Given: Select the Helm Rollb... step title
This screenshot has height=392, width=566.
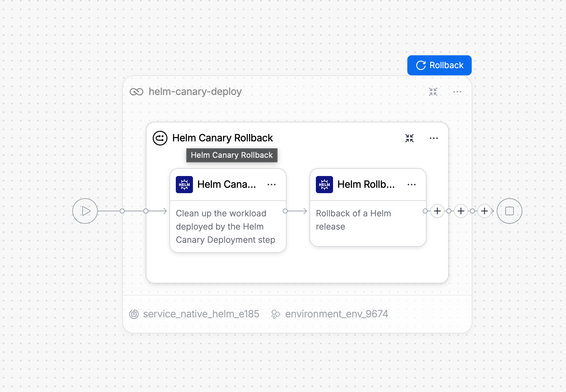Looking at the screenshot, I should 366,185.
